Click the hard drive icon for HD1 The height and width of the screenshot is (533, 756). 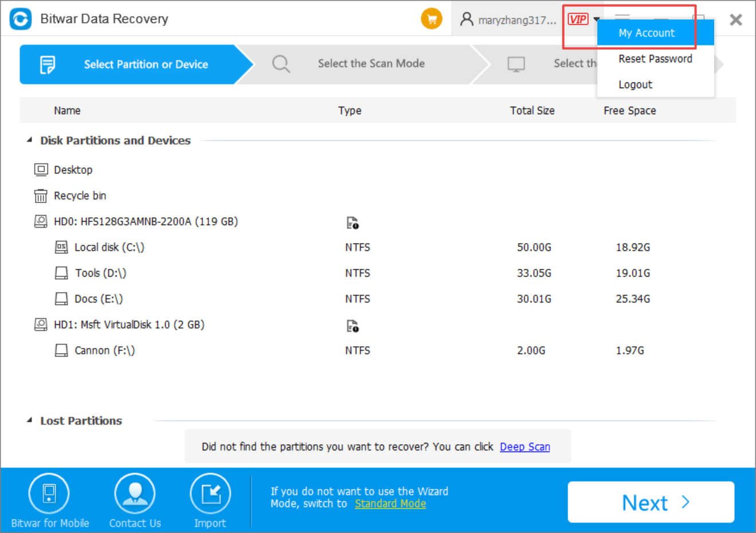click(41, 324)
